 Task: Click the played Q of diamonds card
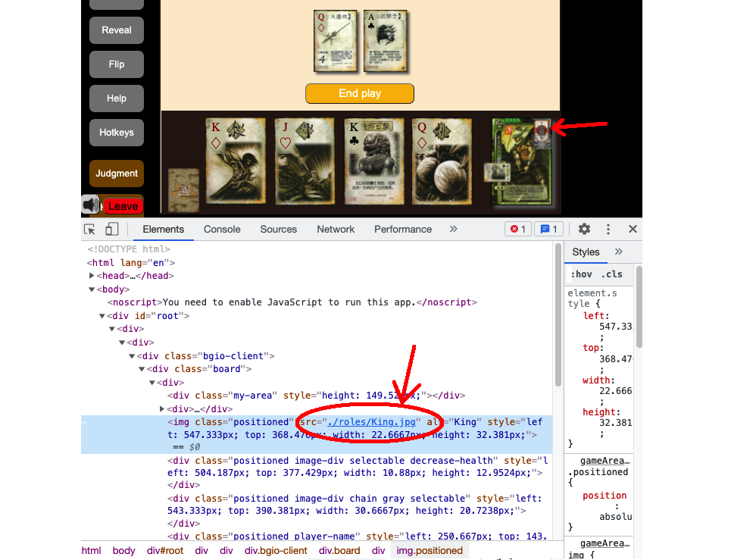pyautogui.click(x=335, y=41)
